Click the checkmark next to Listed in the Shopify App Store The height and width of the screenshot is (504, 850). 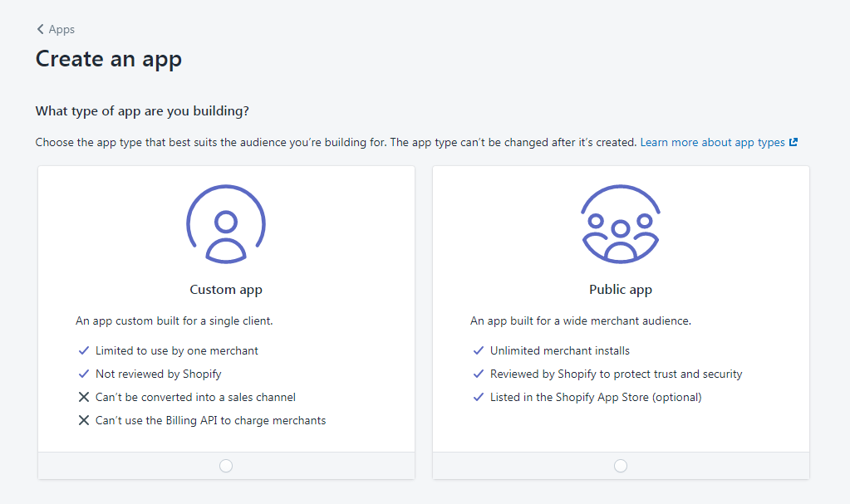click(x=479, y=396)
